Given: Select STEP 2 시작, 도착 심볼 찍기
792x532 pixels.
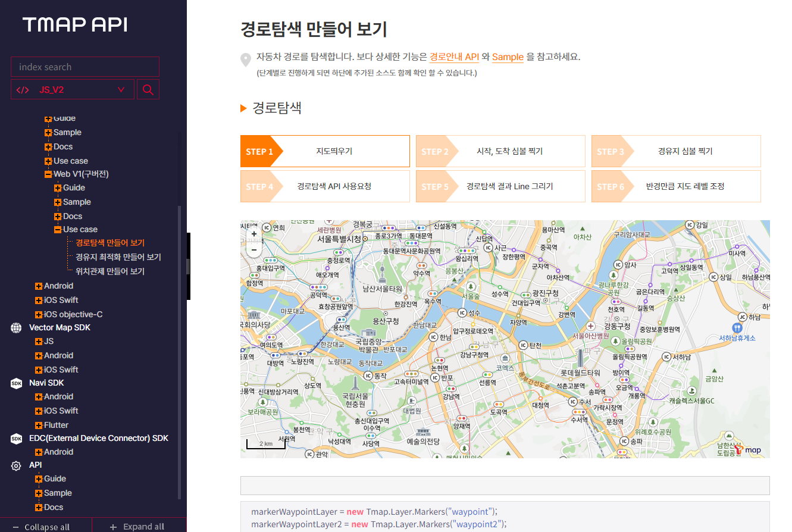Looking at the screenshot, I should click(500, 151).
